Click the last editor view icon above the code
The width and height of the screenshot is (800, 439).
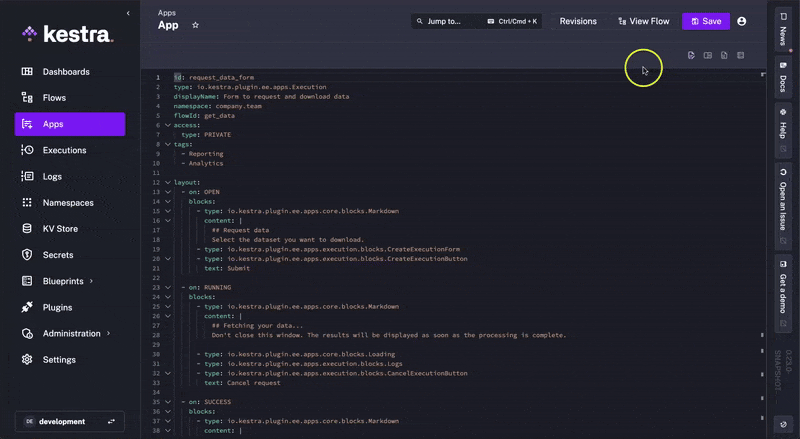click(x=740, y=55)
